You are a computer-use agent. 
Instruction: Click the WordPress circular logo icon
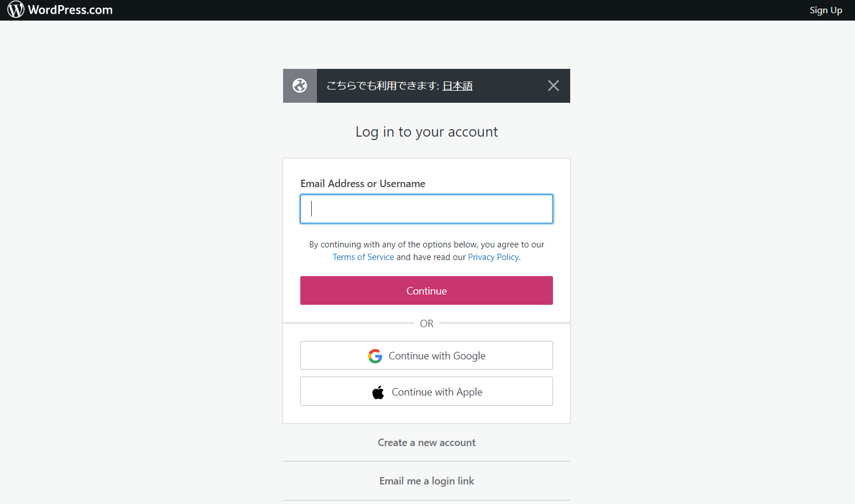16,10
